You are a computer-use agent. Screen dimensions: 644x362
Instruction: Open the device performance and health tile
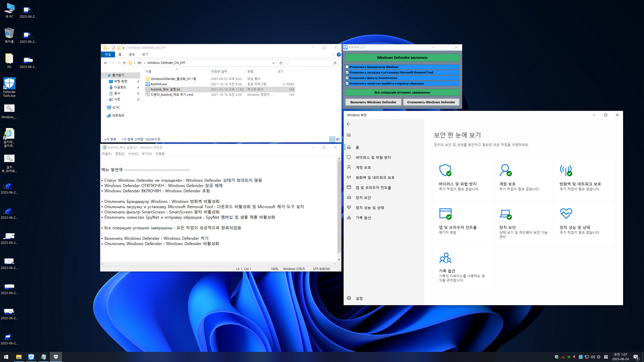tap(584, 222)
